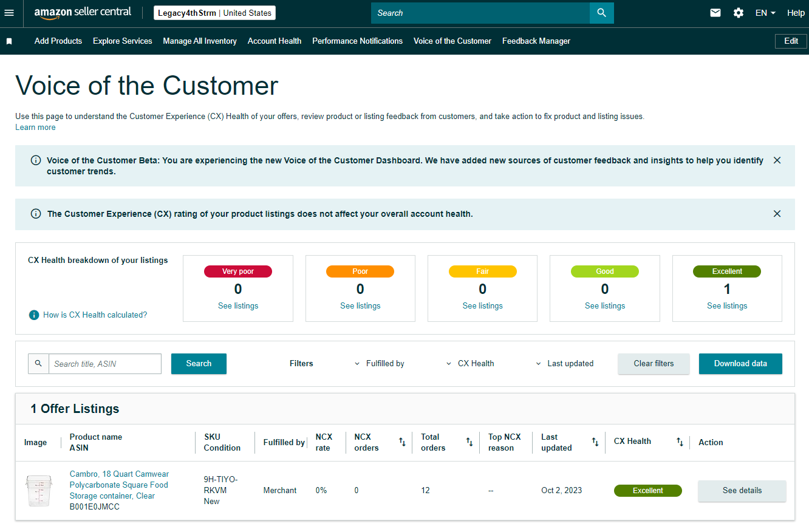This screenshot has height=532, width=809.
Task: Click the Cambro container product thumbnail
Action: pyautogui.click(x=39, y=491)
